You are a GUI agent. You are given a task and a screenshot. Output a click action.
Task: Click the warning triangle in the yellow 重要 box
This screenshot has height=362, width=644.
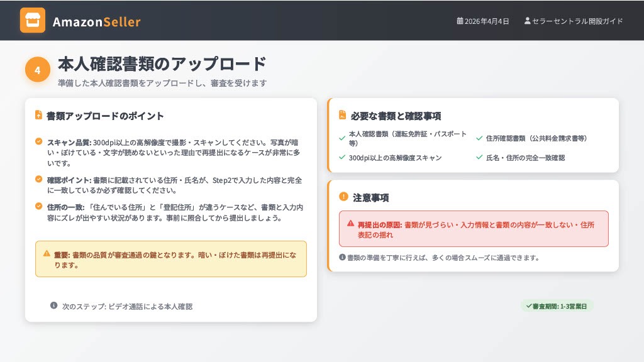tap(47, 253)
